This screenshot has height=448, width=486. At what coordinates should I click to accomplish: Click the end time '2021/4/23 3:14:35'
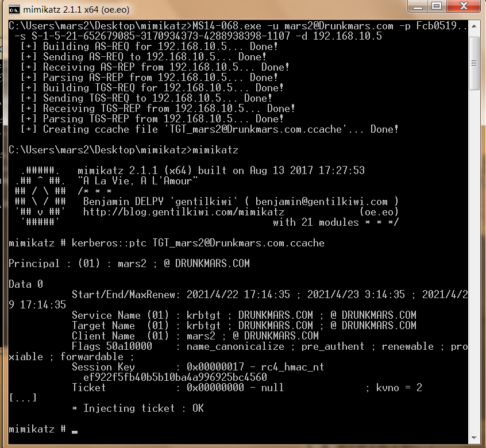(356, 295)
